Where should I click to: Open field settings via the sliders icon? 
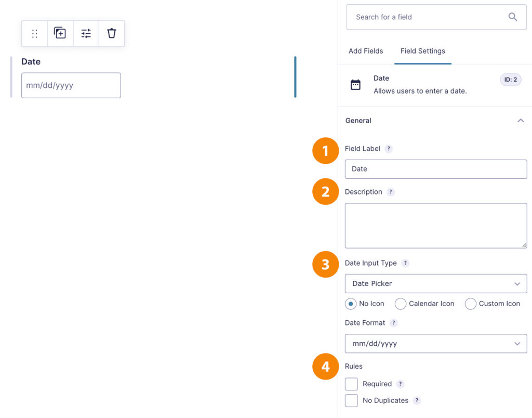tap(86, 33)
